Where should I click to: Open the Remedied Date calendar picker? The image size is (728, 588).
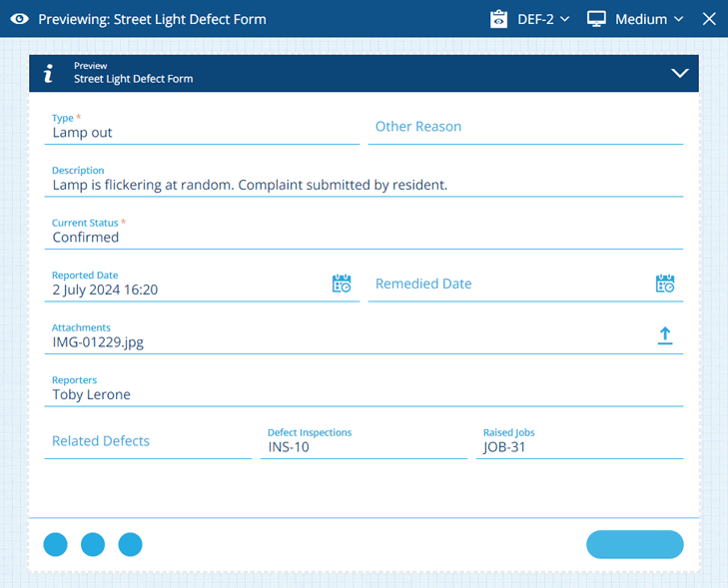(665, 285)
